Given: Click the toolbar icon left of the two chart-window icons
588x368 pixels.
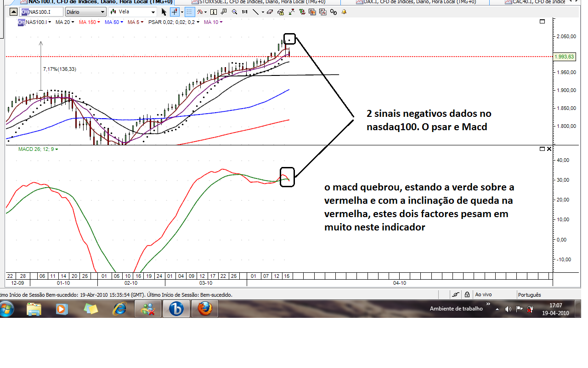Looking at the screenshot, I should point(302,12).
